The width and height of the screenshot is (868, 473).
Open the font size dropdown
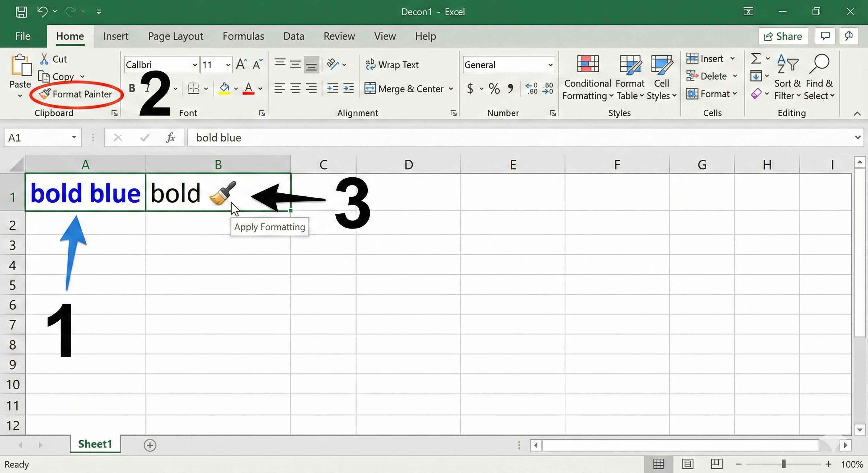227,64
